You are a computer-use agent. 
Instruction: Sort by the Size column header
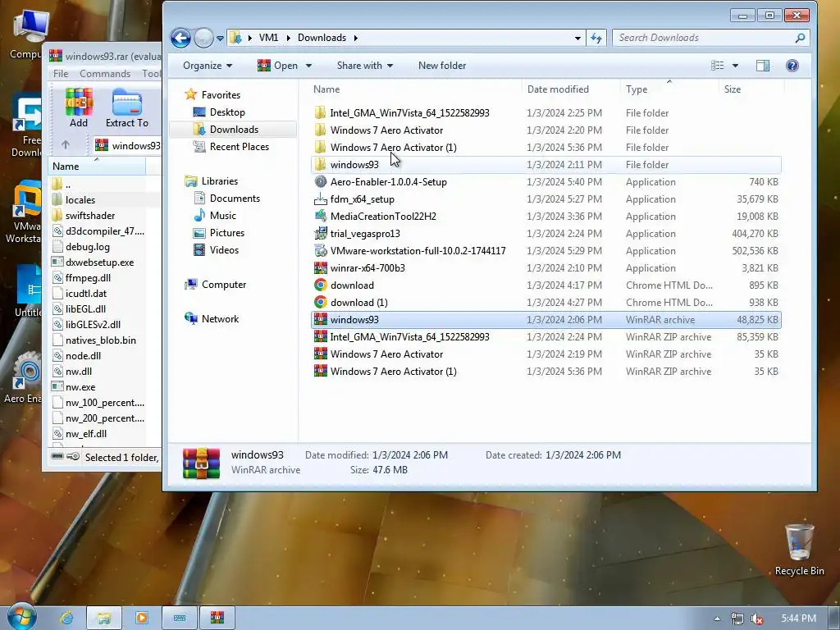tap(751, 89)
